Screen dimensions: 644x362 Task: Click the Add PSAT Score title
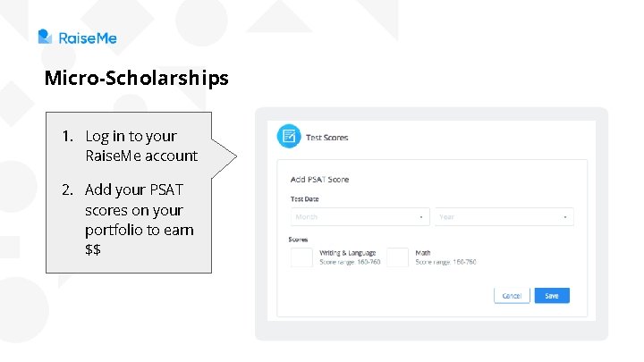[319, 180]
